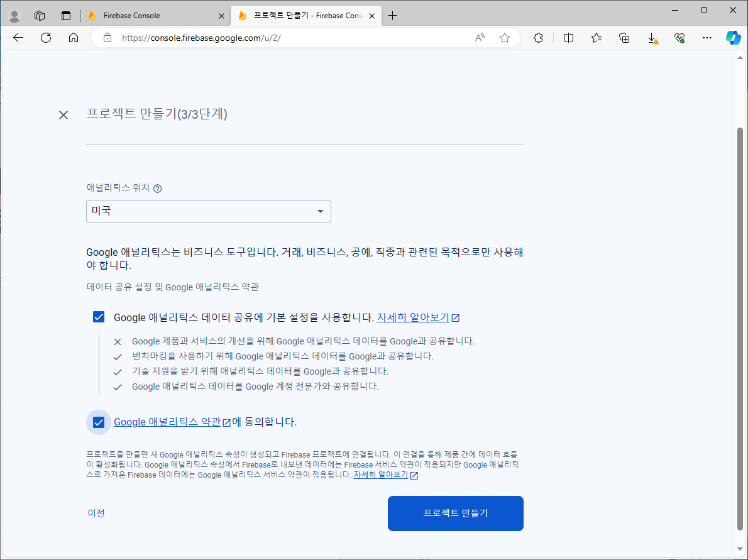The height and width of the screenshot is (560, 748).
Task: Open Browser essentials icon
Action: [x=679, y=38]
